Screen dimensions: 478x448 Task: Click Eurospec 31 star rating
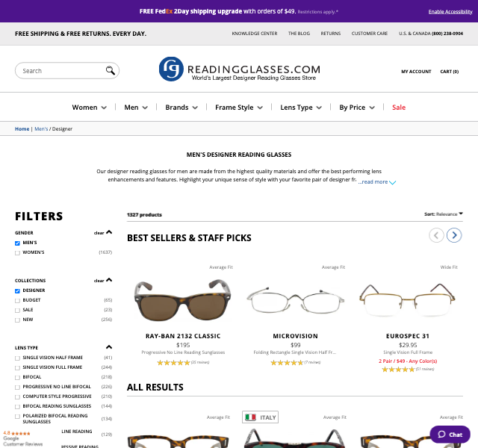[x=398, y=370]
